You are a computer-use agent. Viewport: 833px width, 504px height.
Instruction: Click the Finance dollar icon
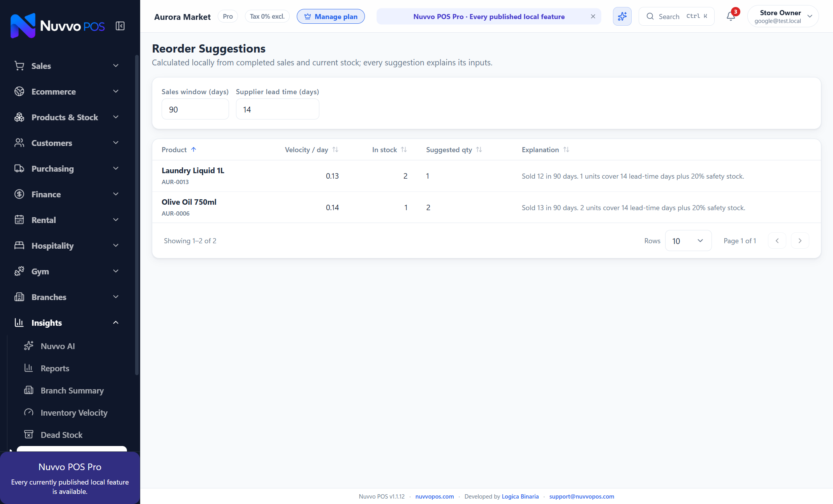pos(19,194)
